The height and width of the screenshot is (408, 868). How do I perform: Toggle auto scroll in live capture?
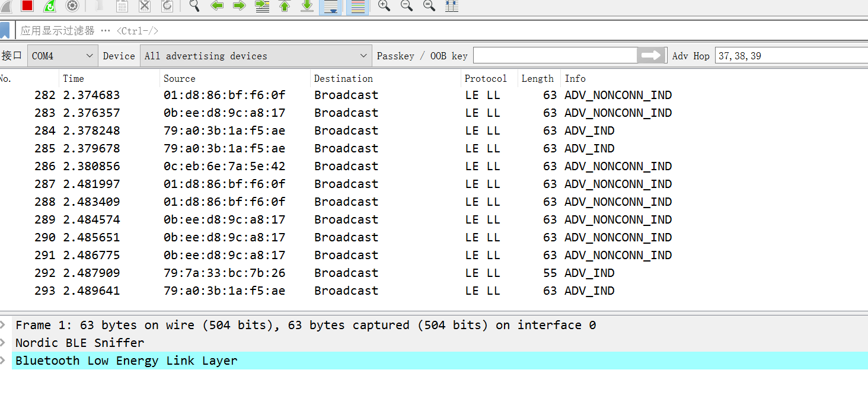[x=330, y=6]
